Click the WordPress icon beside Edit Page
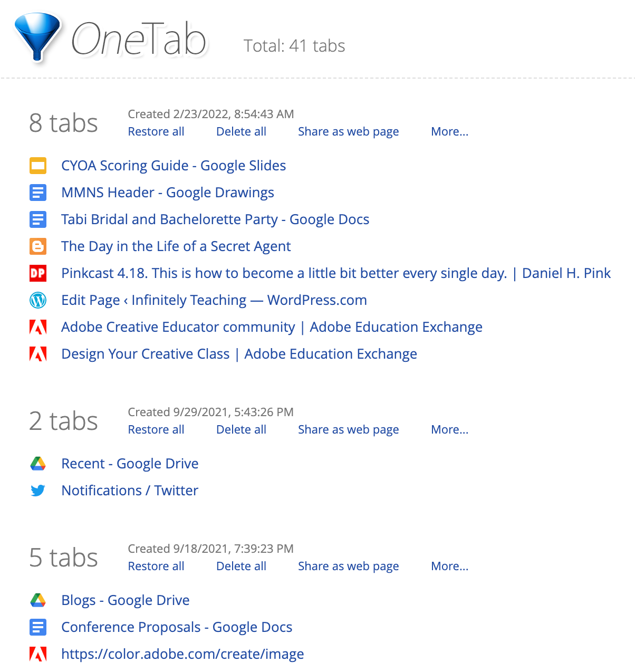 pos(38,300)
